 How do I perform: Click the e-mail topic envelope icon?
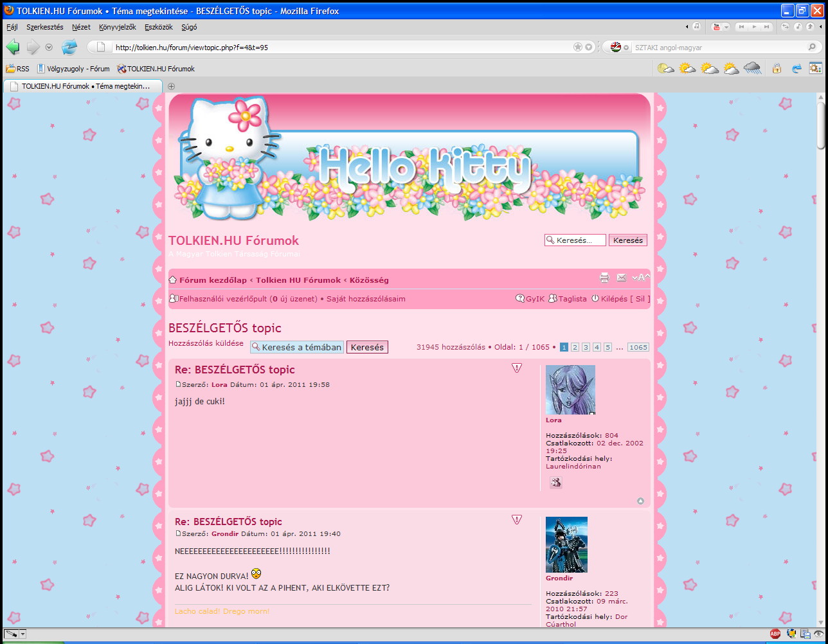click(x=621, y=278)
